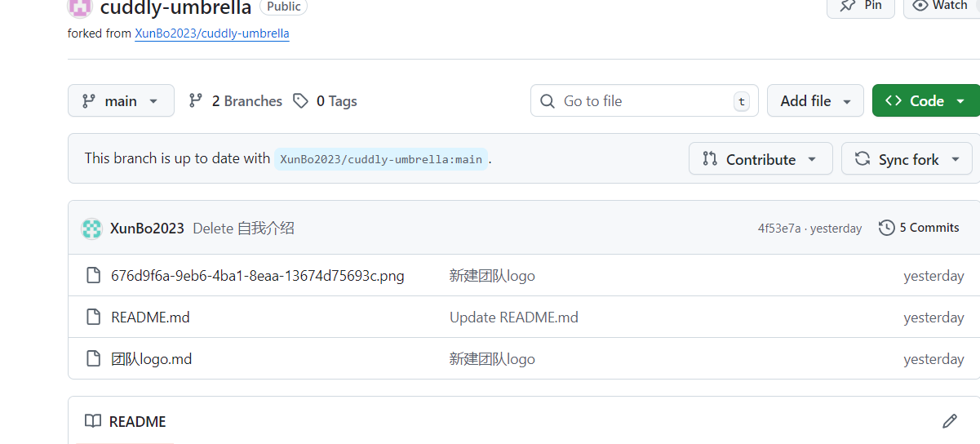Click the book icon beside README
Image resolution: width=980 pixels, height=444 pixels.
pos(93,421)
